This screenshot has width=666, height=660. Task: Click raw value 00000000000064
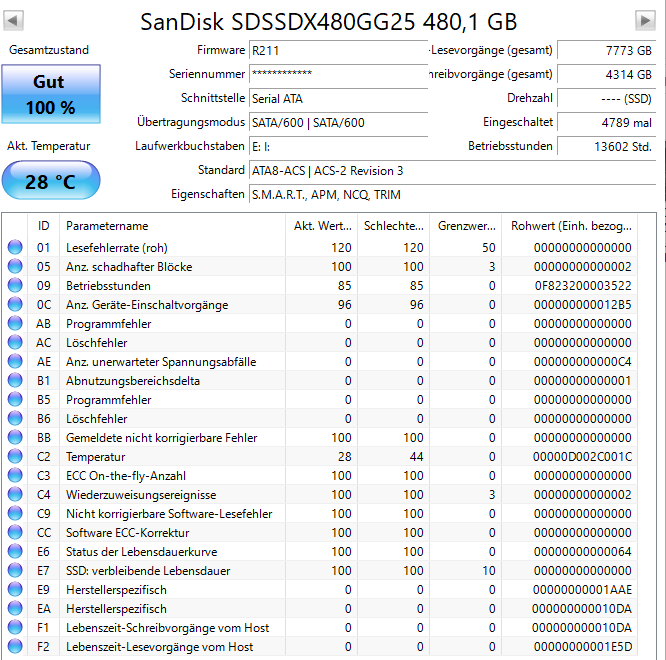[x=583, y=552]
